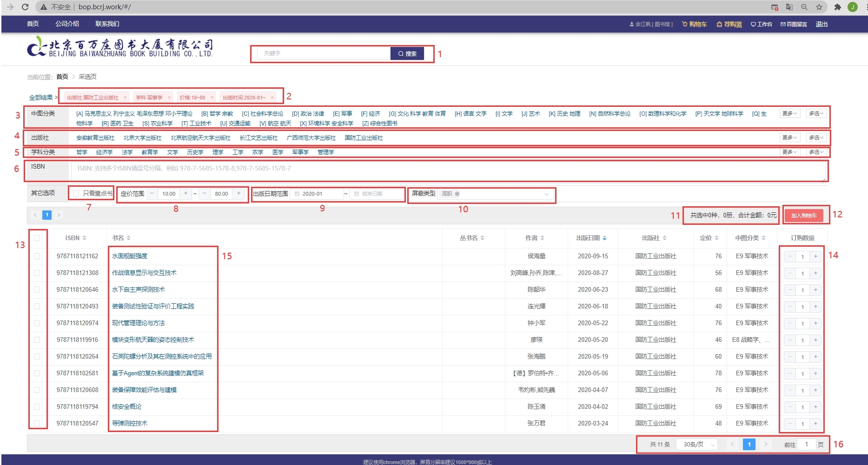
Task: Check the row for 水下自主声探测技术
Action: point(37,289)
